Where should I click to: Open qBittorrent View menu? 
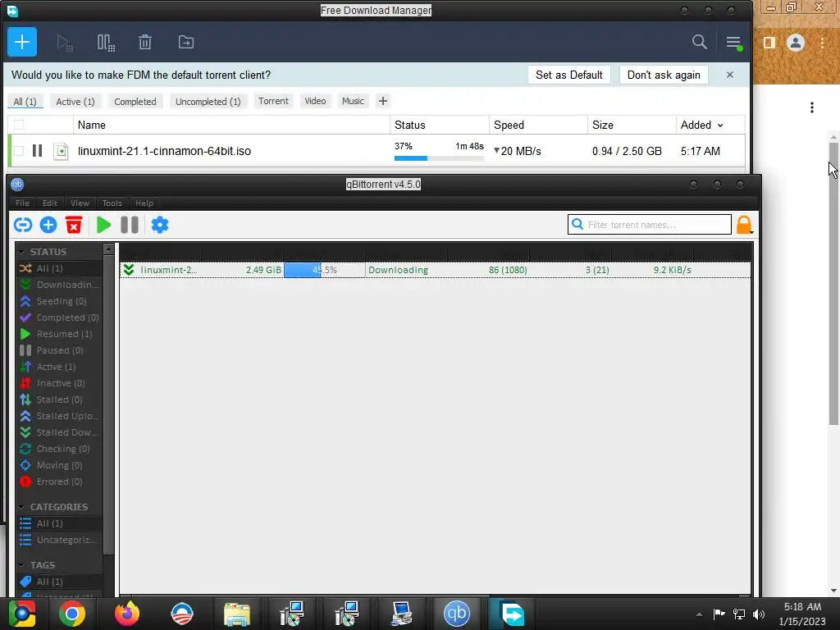[x=80, y=203]
